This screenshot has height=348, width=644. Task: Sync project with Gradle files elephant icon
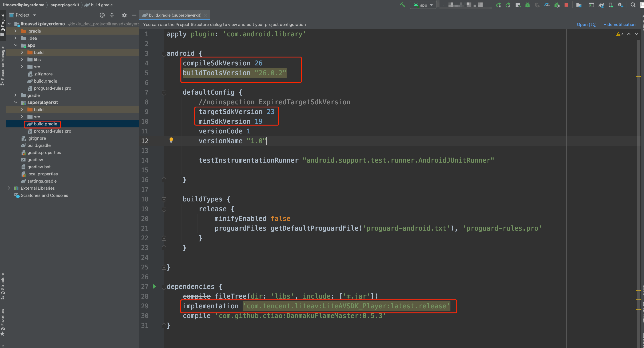pyautogui.click(x=601, y=5)
